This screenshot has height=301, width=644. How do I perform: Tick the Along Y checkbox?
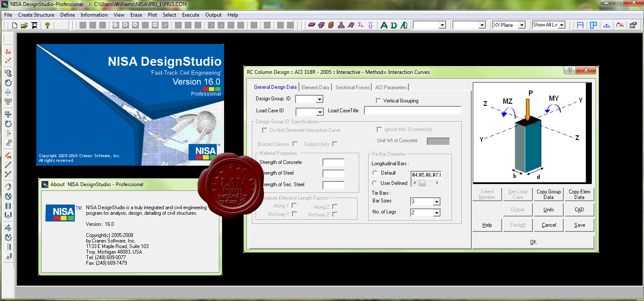click(294, 206)
